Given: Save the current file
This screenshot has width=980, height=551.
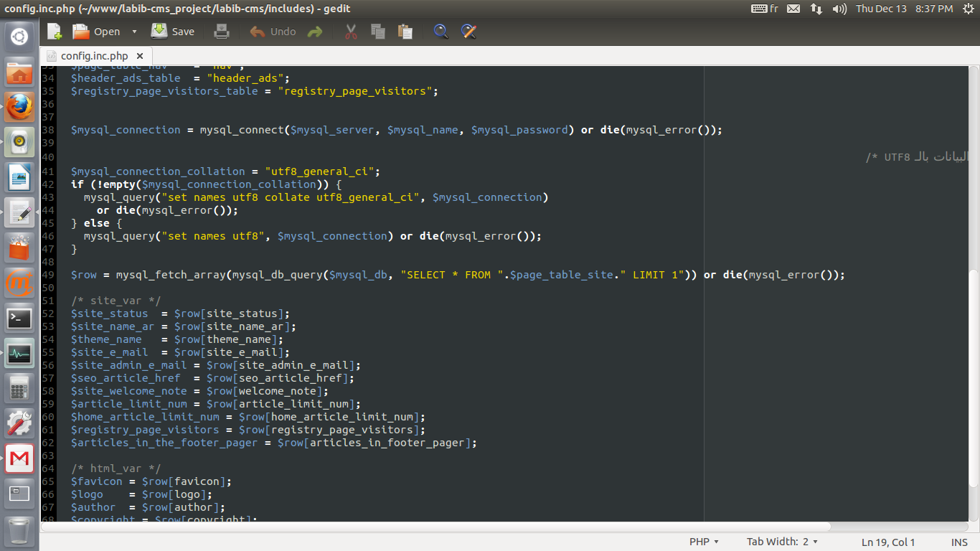Looking at the screenshot, I should point(173,32).
